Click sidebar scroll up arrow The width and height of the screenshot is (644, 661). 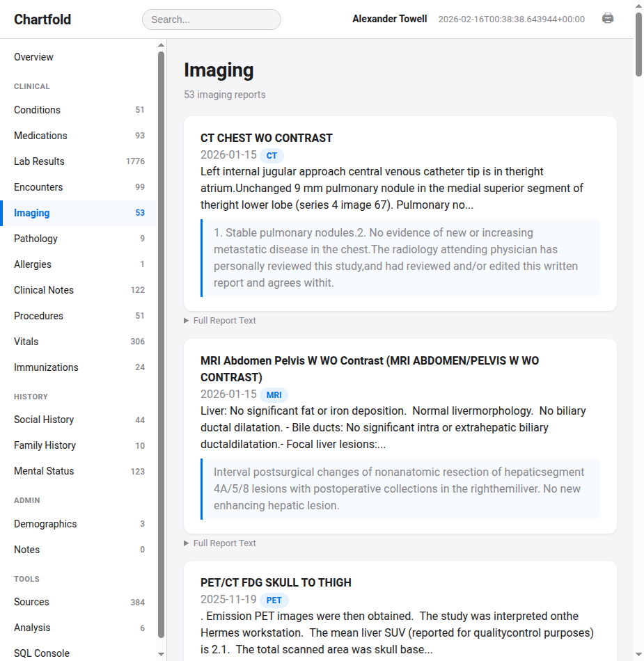click(x=162, y=45)
